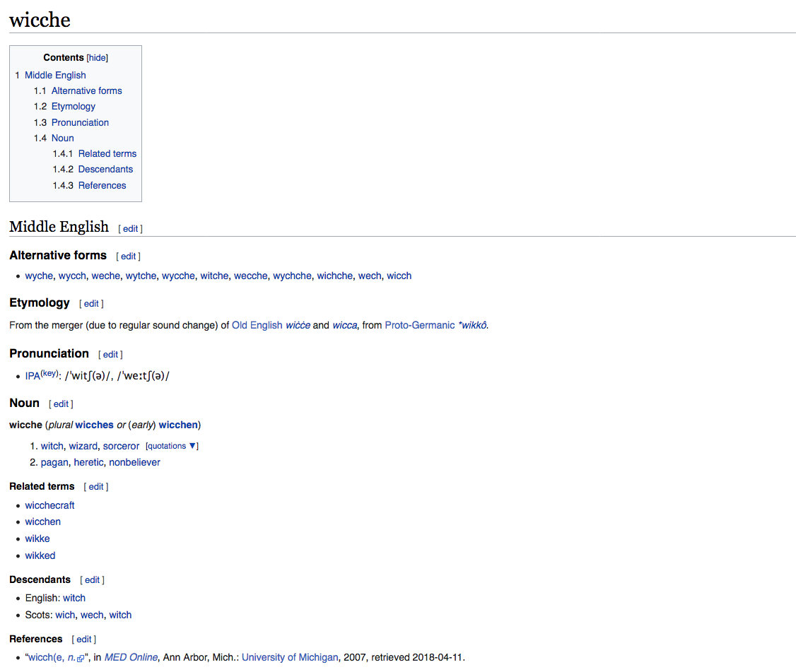Image resolution: width=796 pixels, height=672 pixels.
Task: Open the Scots descendant wech
Action: point(92,615)
